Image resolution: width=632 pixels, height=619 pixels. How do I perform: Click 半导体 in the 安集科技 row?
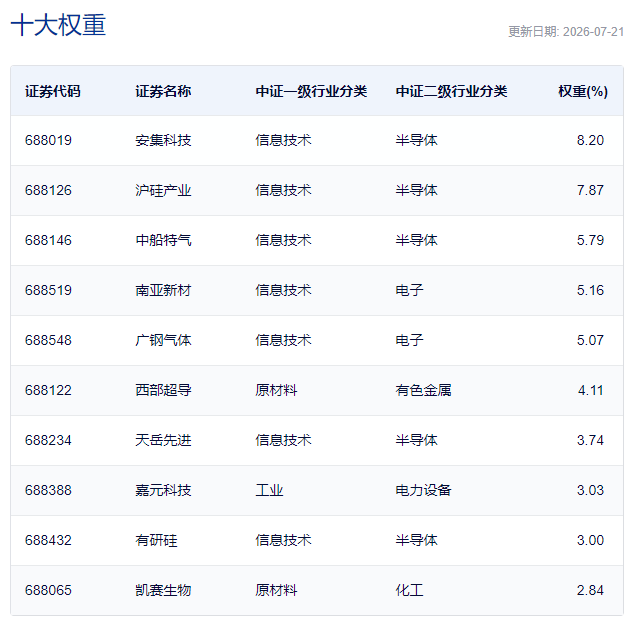point(417,140)
